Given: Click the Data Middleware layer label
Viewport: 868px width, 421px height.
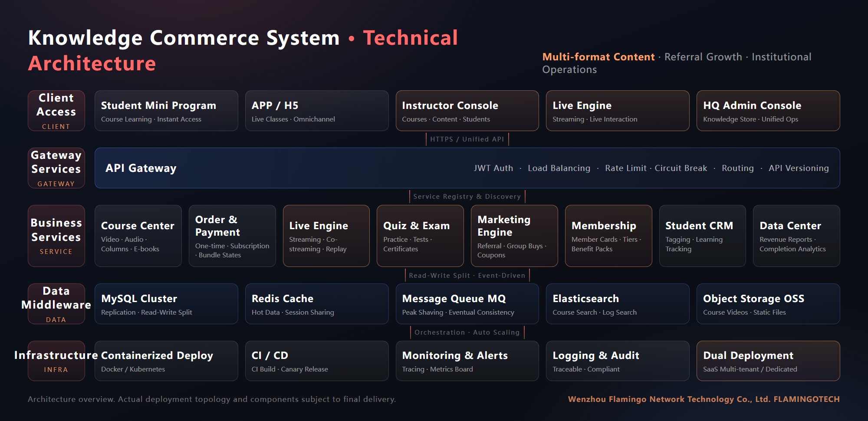Looking at the screenshot, I should tap(56, 304).
